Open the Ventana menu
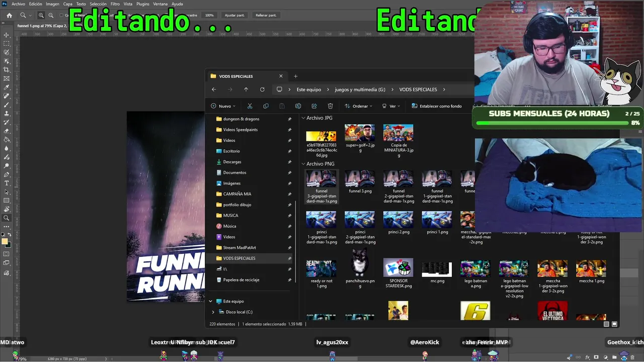The width and height of the screenshot is (644, 362). click(160, 4)
